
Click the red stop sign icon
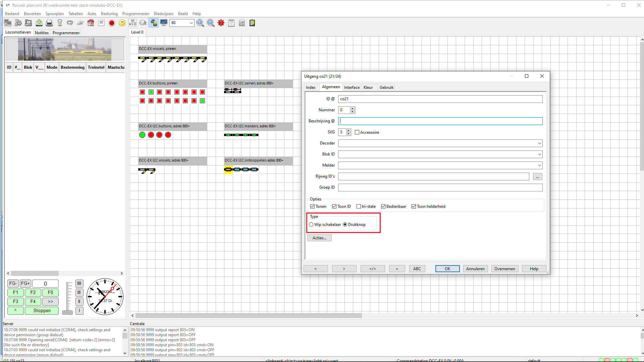[112, 23]
